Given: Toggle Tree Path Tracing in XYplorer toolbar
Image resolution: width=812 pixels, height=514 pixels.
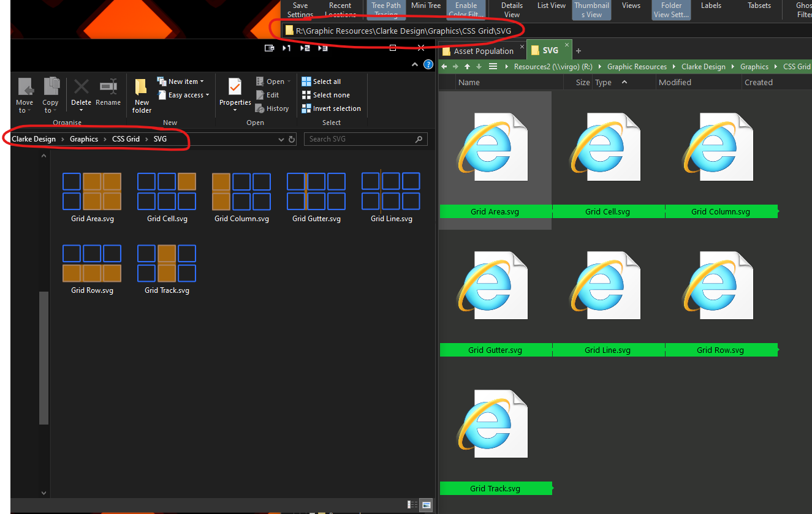Looking at the screenshot, I should tap(386, 10).
